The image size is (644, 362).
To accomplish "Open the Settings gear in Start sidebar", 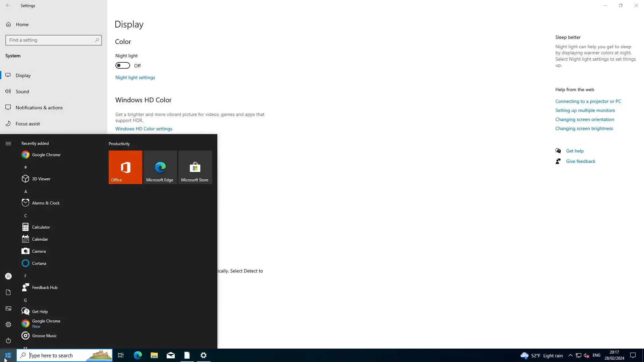I will (8, 324).
